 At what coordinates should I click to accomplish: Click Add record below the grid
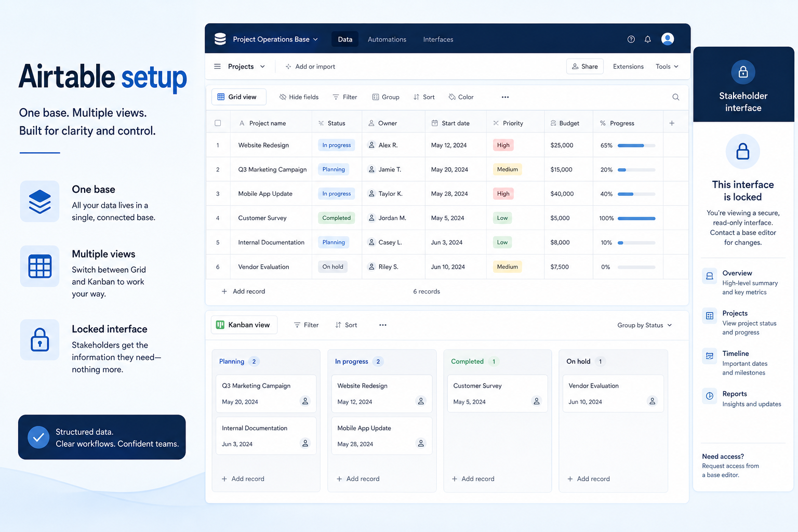(x=243, y=291)
